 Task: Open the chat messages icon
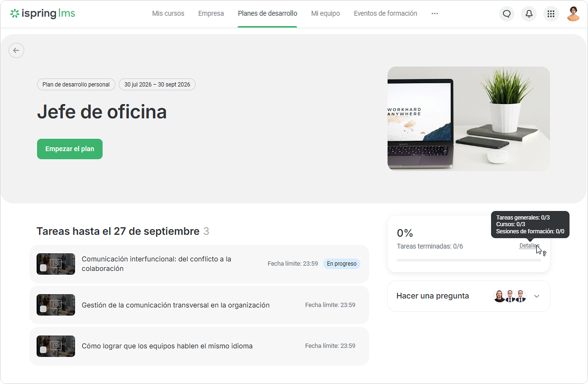point(507,14)
